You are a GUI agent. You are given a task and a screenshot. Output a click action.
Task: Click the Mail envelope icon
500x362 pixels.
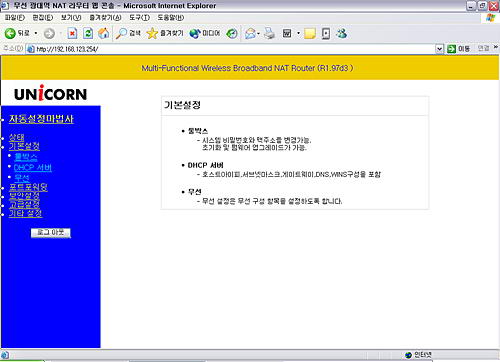coord(250,33)
